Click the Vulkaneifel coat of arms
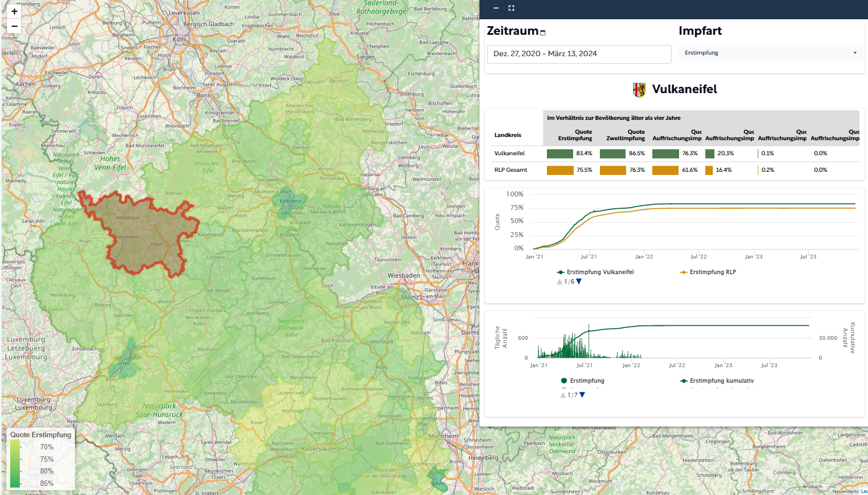The image size is (868, 495). (639, 90)
